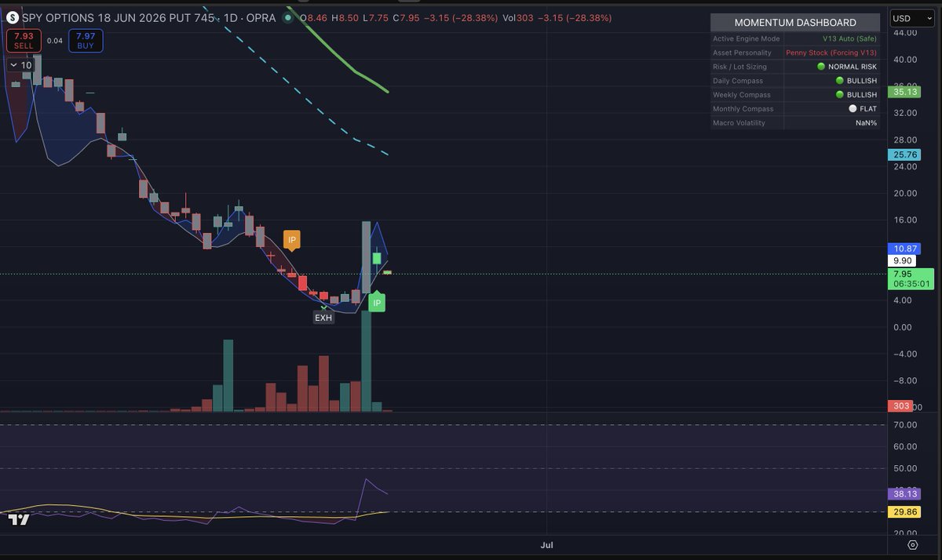Viewport: 942px width, 560px height.
Task: Click the 44.00 level on price scale
Action: [x=905, y=32]
